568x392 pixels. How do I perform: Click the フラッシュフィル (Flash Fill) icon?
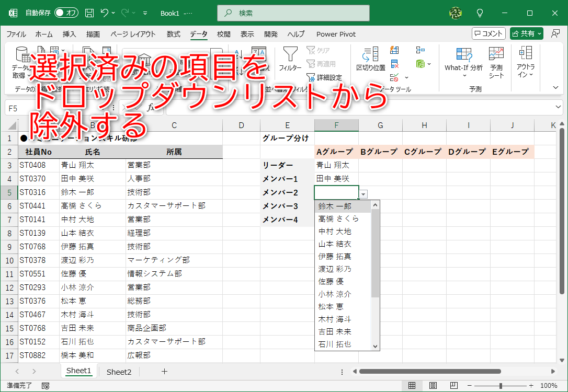pos(394,50)
